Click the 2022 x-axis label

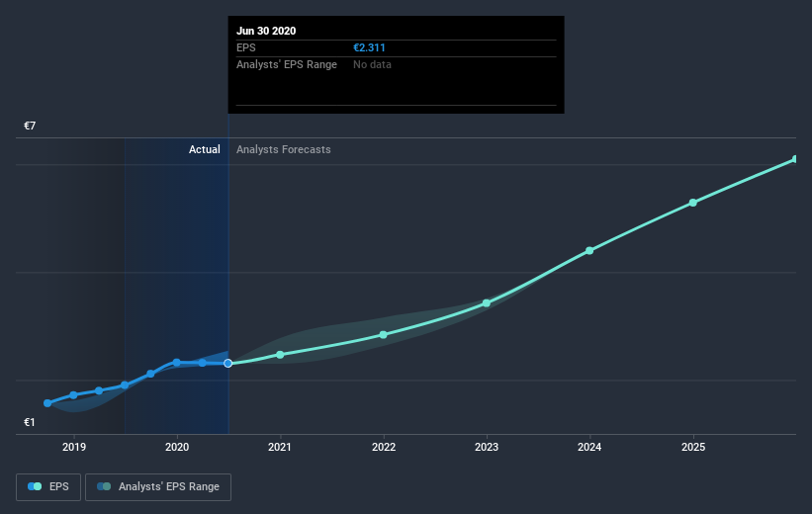click(384, 447)
